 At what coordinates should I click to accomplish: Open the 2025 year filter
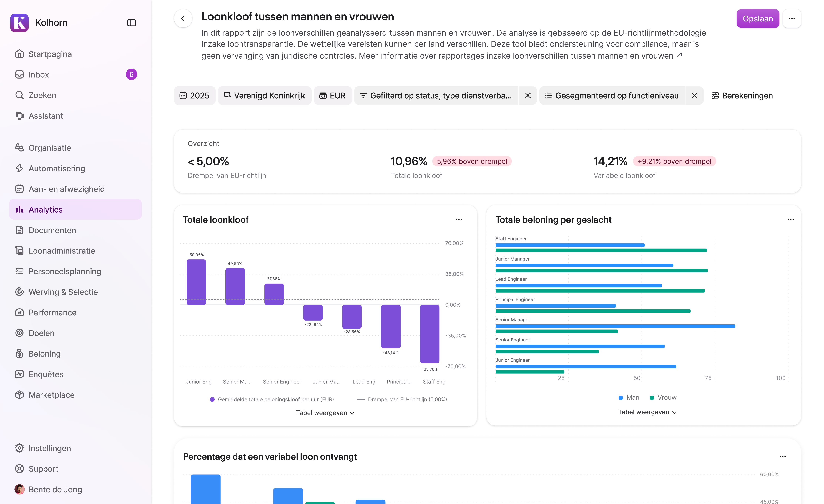click(x=194, y=95)
